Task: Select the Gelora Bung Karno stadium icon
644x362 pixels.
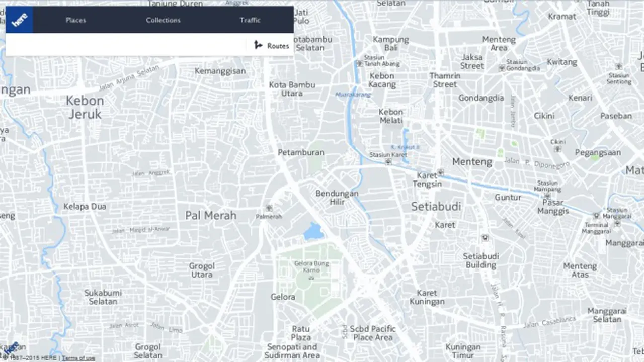Action: pos(311,278)
